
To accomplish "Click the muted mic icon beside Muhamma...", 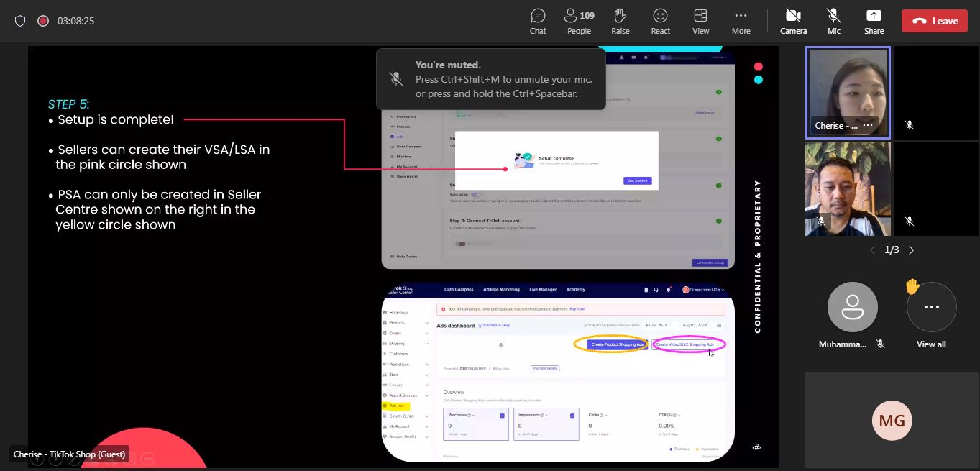I will click(x=880, y=344).
